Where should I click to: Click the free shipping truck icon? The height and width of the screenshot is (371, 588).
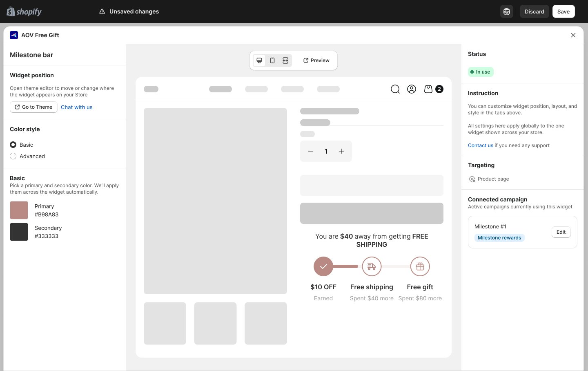372,266
